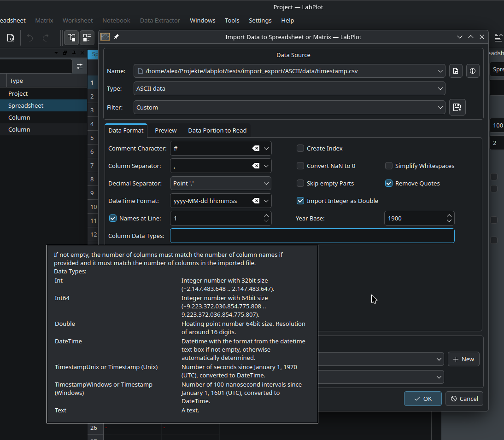Uncheck Remove Quotes
504x440 pixels.
[x=389, y=183]
